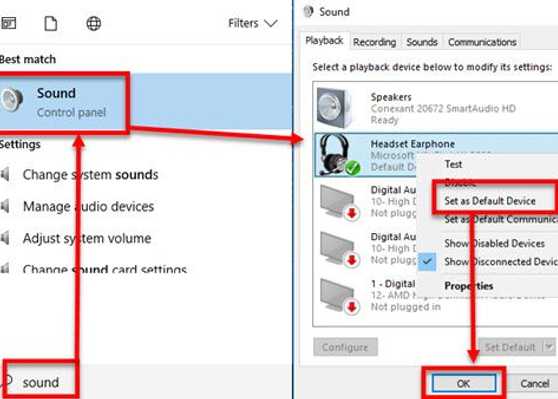Switch to the Playback tab
The width and height of the screenshot is (558, 399).
point(324,41)
